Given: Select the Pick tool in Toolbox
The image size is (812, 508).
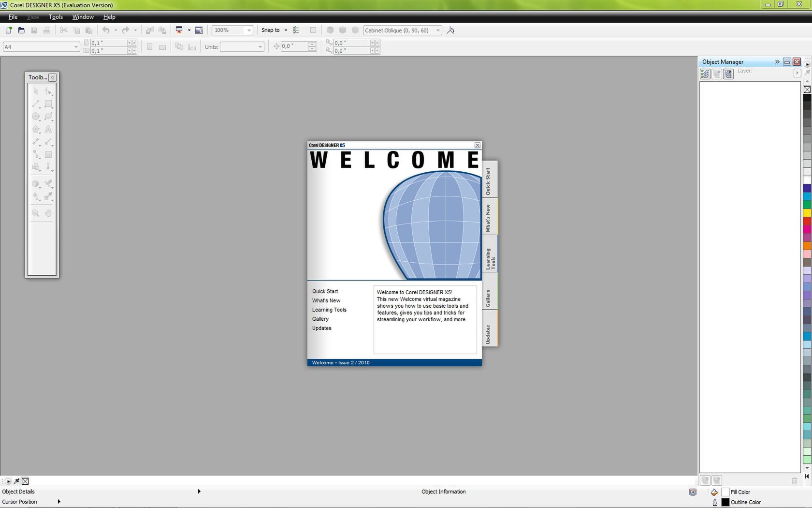Looking at the screenshot, I should (36, 91).
